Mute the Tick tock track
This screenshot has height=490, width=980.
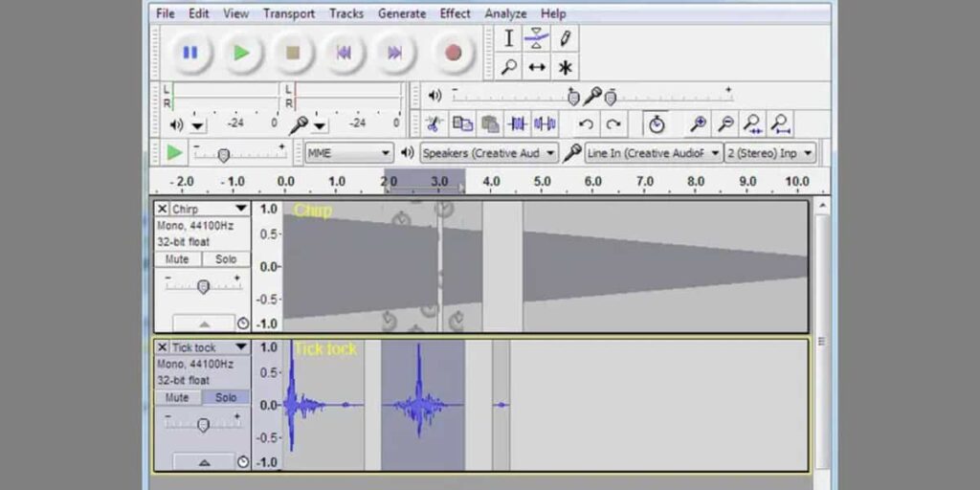178,397
